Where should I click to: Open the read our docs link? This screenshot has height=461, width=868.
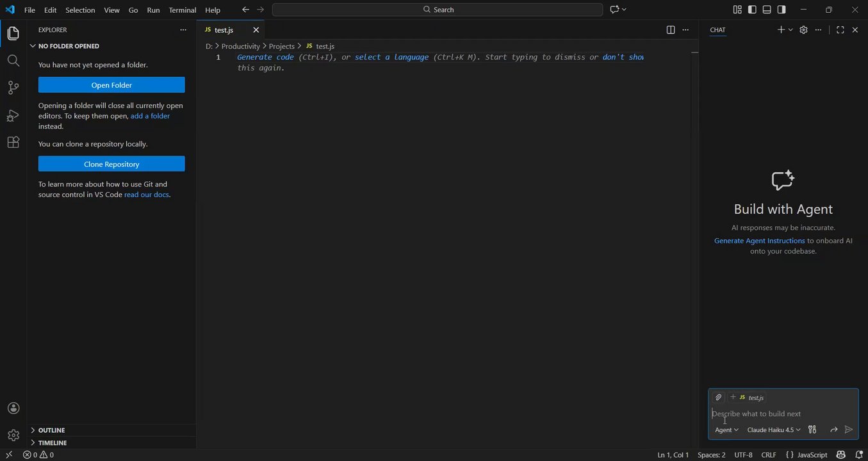[147, 195]
